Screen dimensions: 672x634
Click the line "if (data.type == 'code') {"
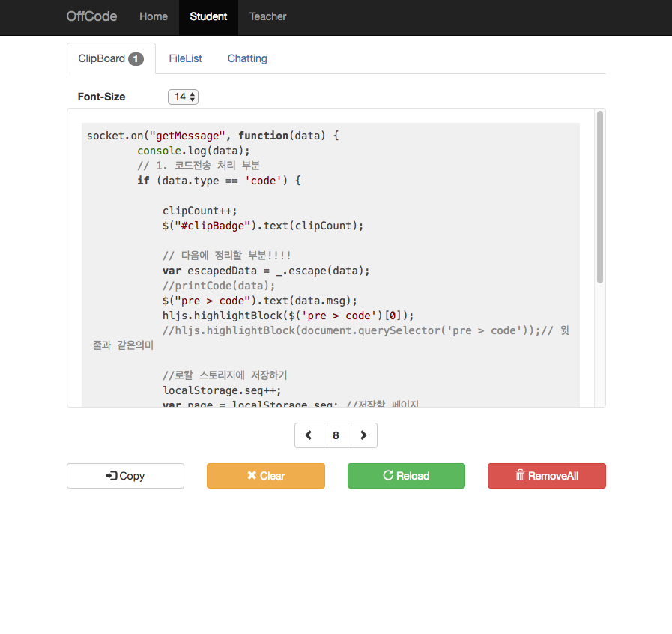pos(219,181)
